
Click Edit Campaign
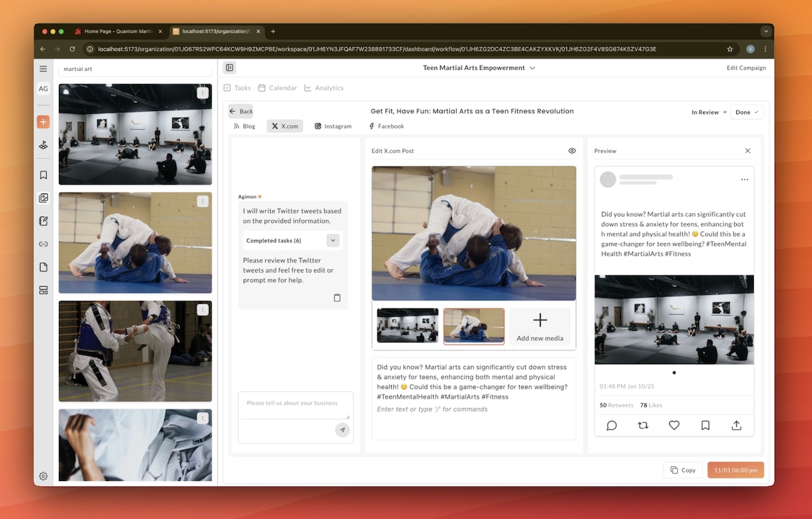(746, 68)
